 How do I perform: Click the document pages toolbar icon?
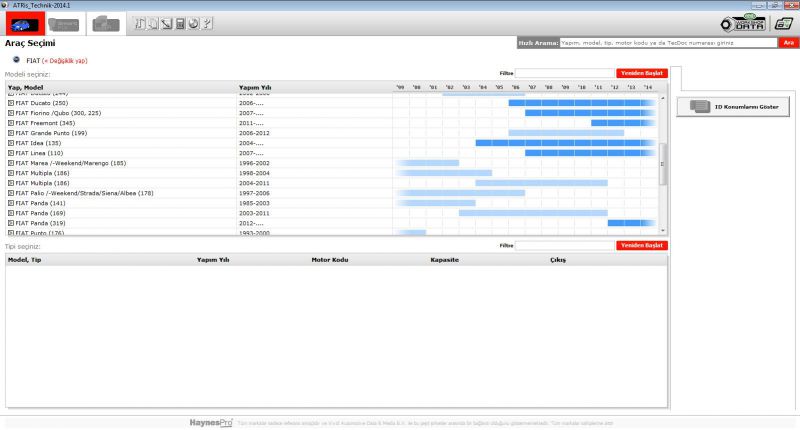click(x=153, y=23)
